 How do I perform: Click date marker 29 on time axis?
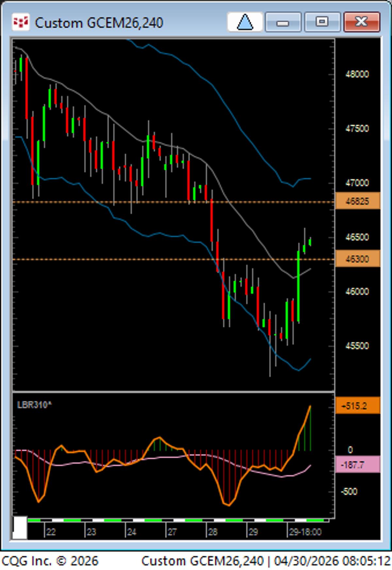pyautogui.click(x=253, y=532)
